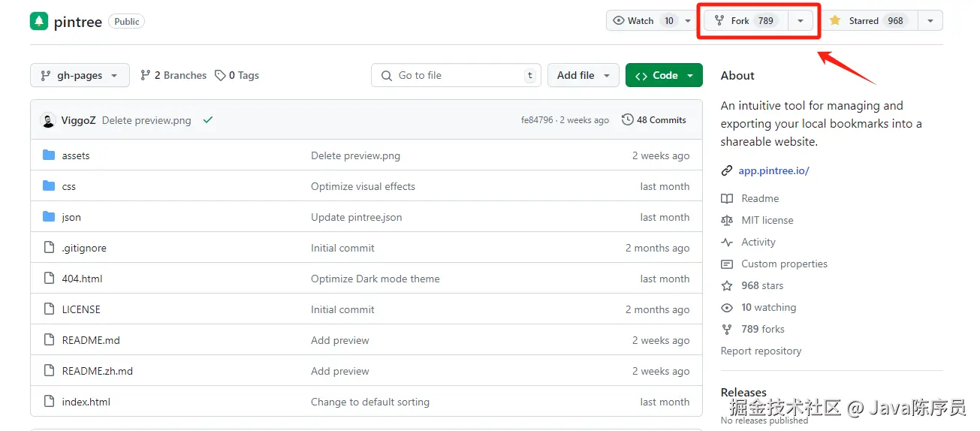The height and width of the screenshot is (431, 980).
Task: Open the Add file dropdown
Action: click(x=583, y=75)
